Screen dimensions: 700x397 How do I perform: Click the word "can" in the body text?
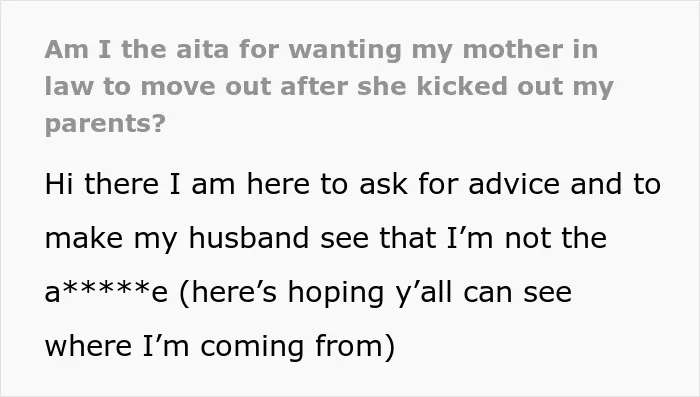(487, 294)
